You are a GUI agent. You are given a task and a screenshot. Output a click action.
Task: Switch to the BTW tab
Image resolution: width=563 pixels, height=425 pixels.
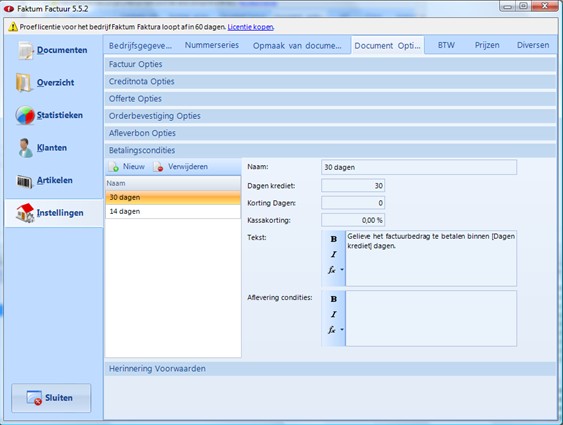(446, 45)
